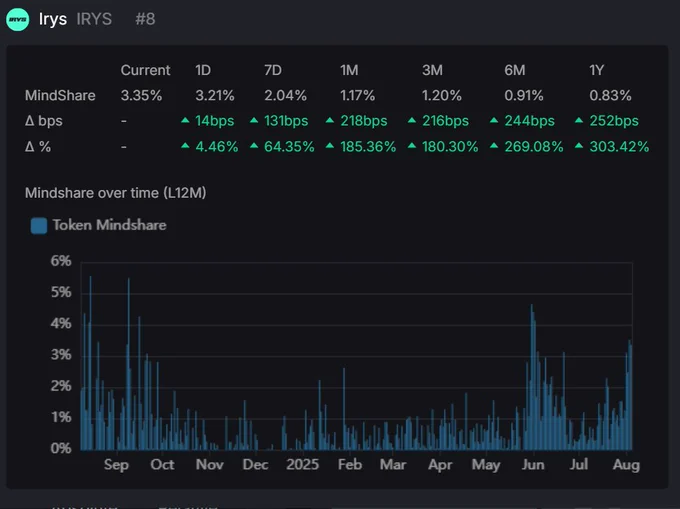This screenshot has height=509, width=680.
Task: Click the up arrow beside 64.35%
Action: tap(254, 146)
